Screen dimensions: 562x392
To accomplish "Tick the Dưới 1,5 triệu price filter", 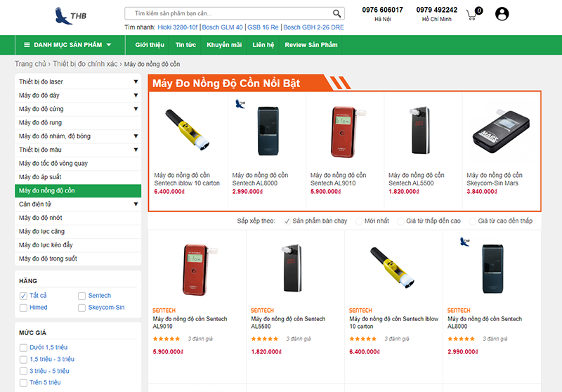I will tap(23, 348).
